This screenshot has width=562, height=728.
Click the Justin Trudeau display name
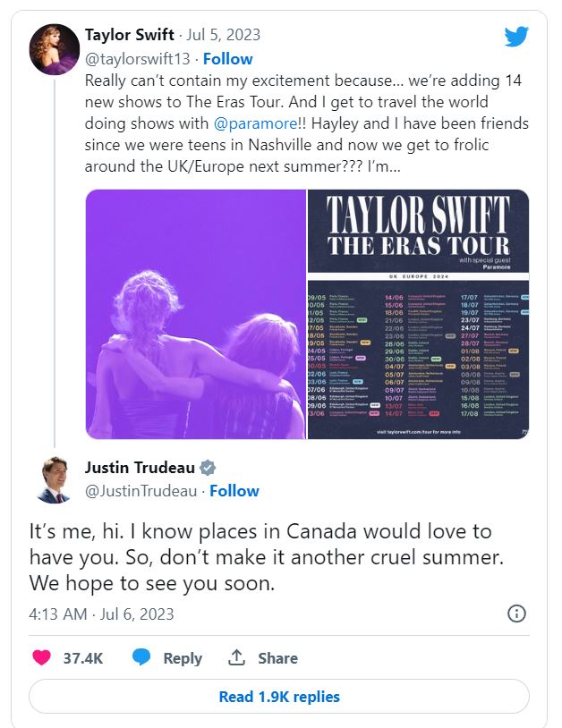[x=139, y=468]
